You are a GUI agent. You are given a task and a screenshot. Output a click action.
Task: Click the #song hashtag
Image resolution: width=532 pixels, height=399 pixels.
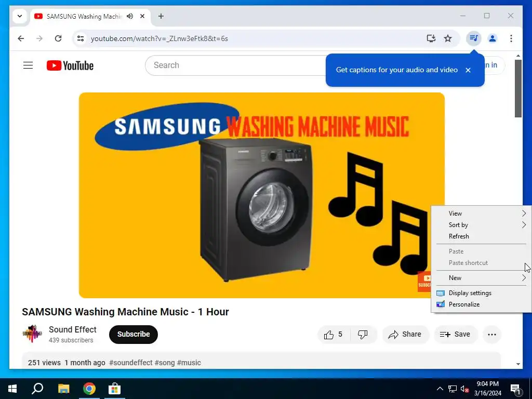coord(165,363)
